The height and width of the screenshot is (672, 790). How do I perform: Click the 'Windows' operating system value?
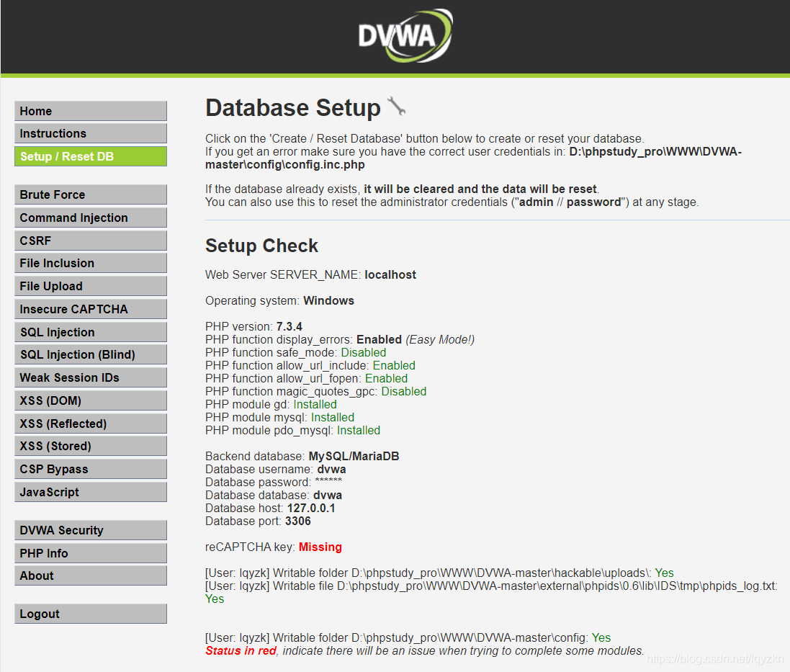pyautogui.click(x=328, y=301)
